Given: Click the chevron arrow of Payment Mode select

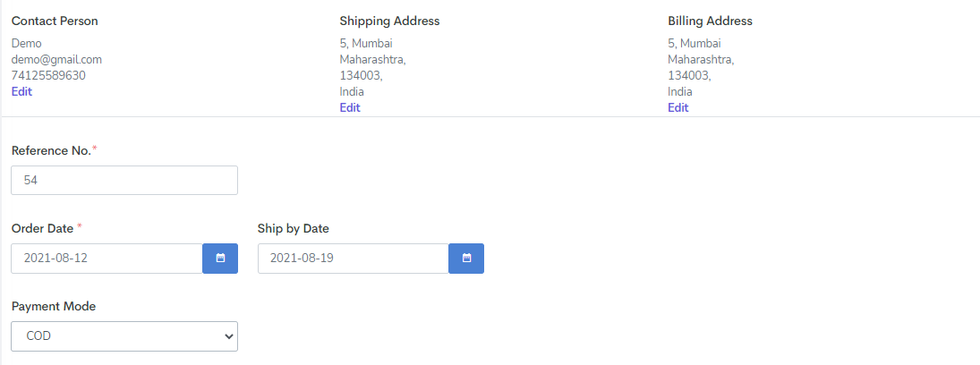Looking at the screenshot, I should [x=229, y=336].
